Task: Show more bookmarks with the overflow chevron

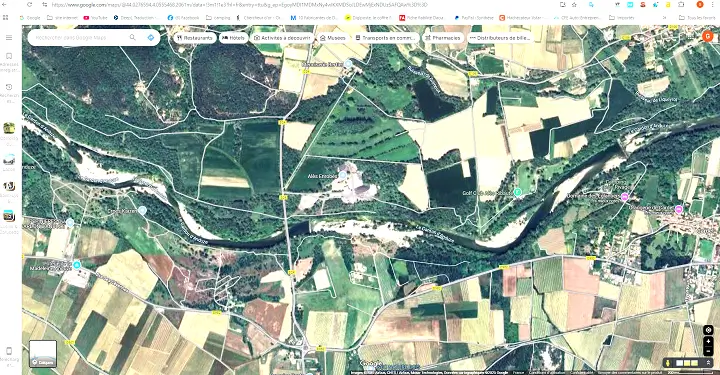Action: pos(664,17)
